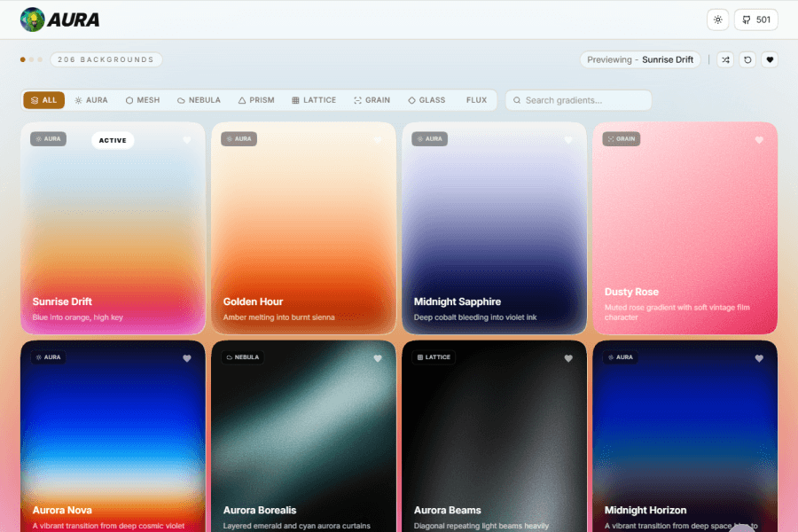Viewport: 798px width, 532px height.
Task: Click the ACTIVE badge on Sunrise Drift
Action: (x=113, y=140)
